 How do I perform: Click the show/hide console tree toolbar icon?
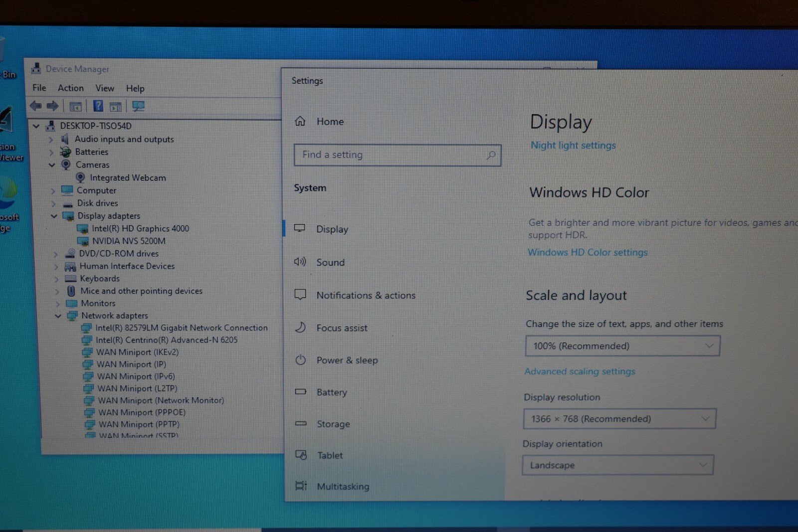coord(75,107)
